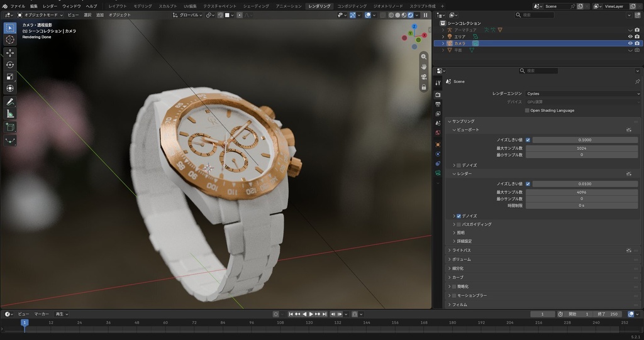Viewport: 644px width, 340px height.
Task: Open the Output properties tab
Action: pos(438,104)
